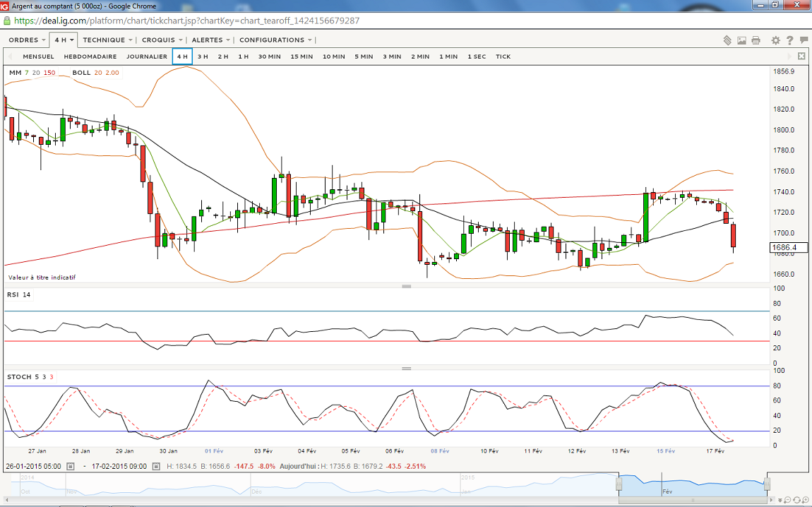
Task: Select the 30 MIN timeframe
Action: point(269,56)
